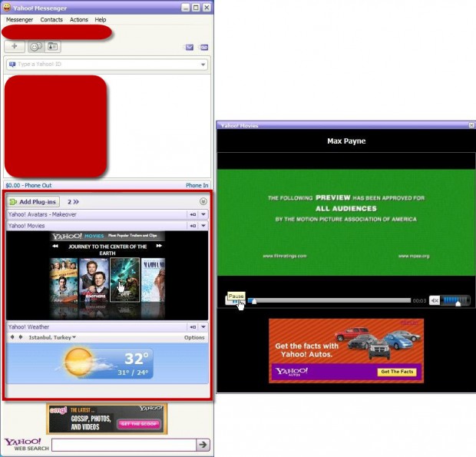
Task: Open weather Options
Action: (x=194, y=337)
